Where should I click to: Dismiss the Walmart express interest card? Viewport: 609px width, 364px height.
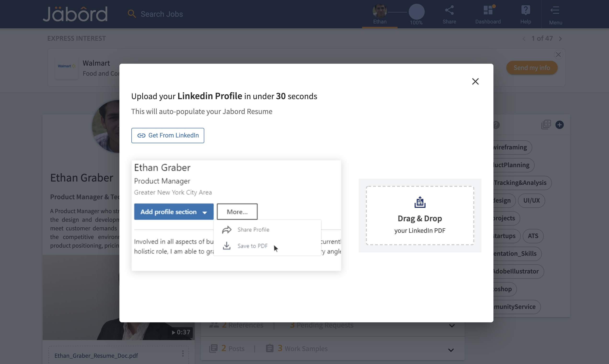558,54
